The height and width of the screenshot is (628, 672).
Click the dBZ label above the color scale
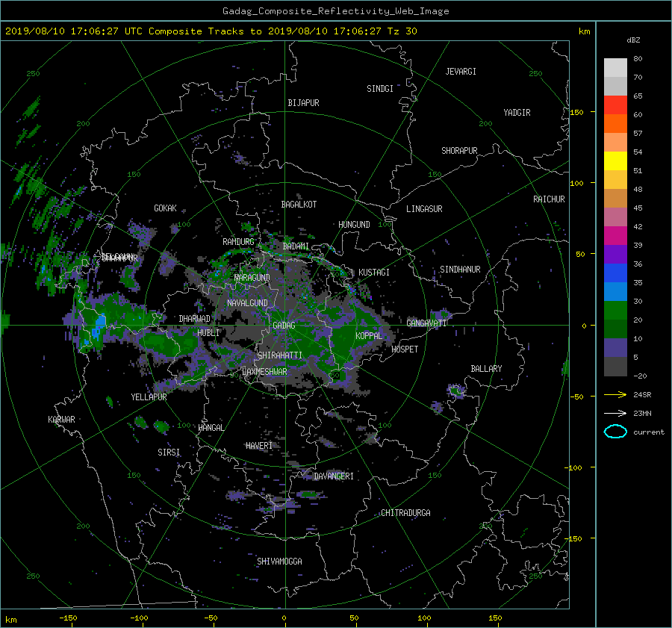click(x=633, y=40)
